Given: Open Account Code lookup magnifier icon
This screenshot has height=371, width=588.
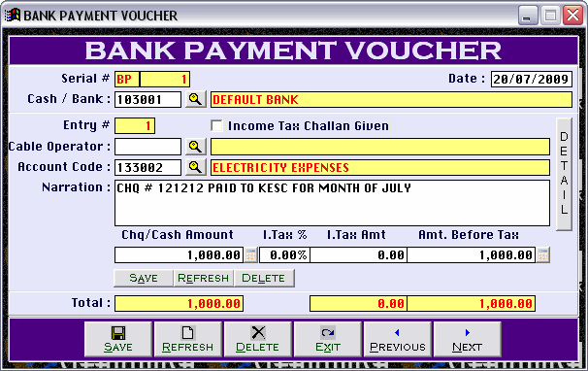Looking at the screenshot, I should (x=195, y=167).
